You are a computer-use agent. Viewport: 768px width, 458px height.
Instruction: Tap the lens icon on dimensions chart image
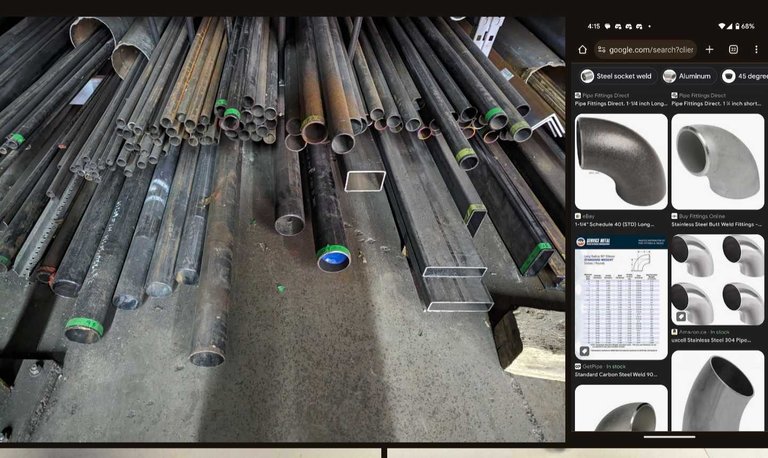[x=583, y=350]
